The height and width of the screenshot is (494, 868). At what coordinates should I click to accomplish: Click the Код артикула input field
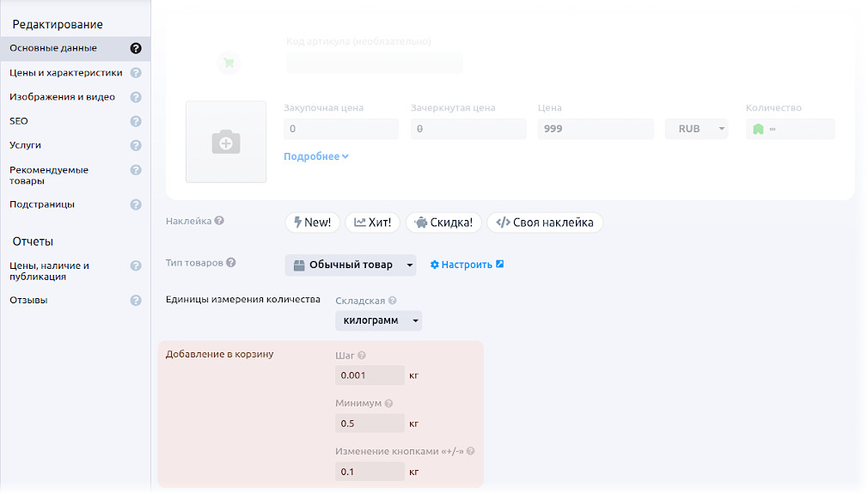375,63
